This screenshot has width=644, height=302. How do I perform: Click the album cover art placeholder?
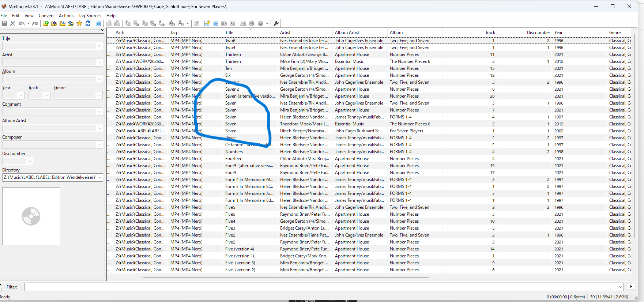click(x=31, y=216)
